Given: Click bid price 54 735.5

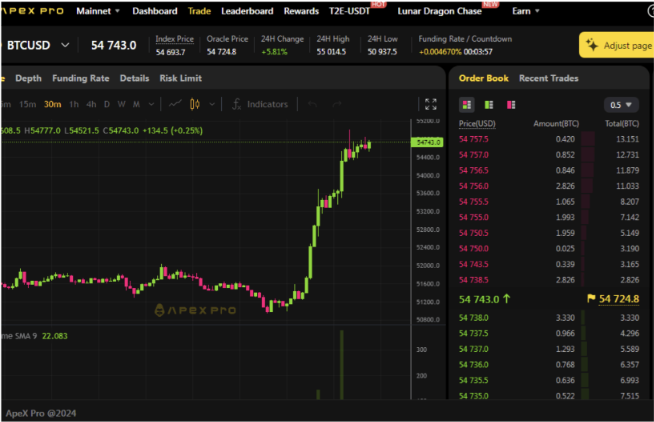Looking at the screenshot, I should [x=473, y=380].
